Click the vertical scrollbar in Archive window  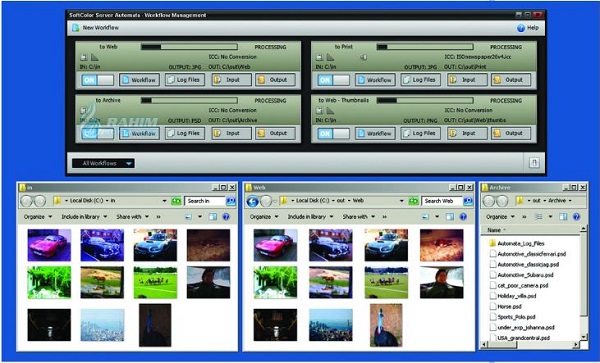point(584,283)
